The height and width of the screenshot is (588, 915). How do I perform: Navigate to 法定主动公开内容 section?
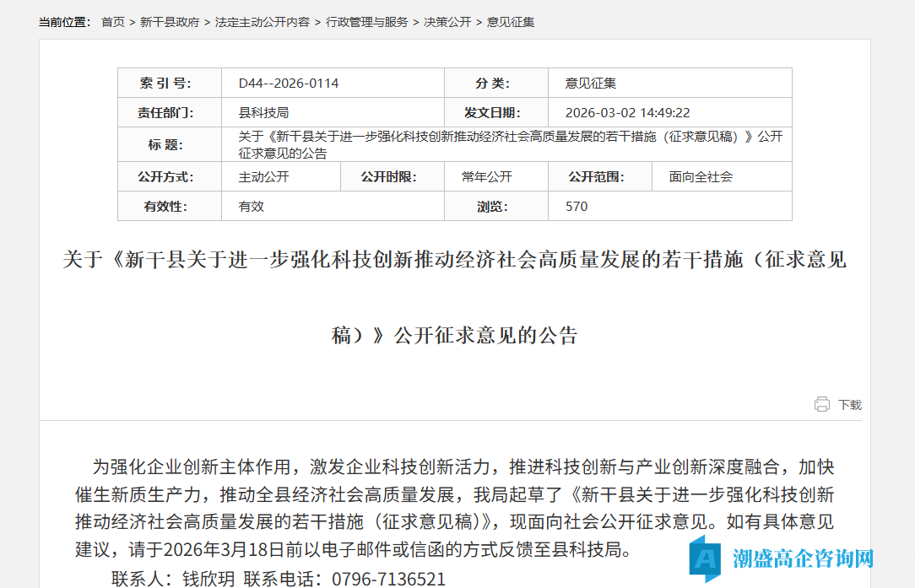263,23
